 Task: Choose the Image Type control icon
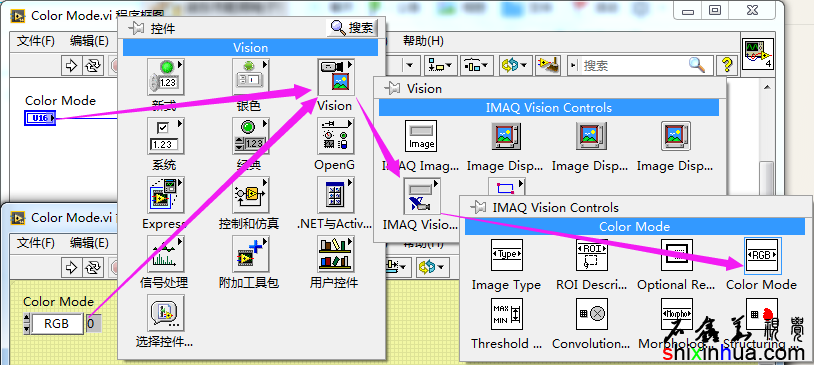507,255
